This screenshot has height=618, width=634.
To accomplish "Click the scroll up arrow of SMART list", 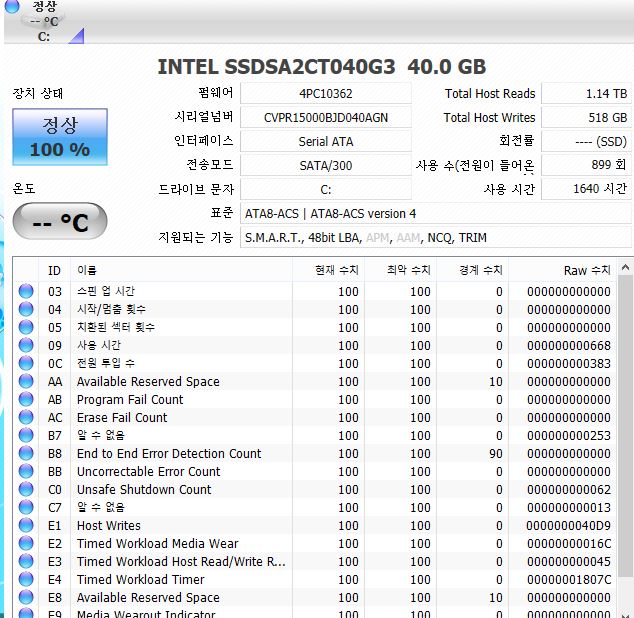I will click(625, 267).
